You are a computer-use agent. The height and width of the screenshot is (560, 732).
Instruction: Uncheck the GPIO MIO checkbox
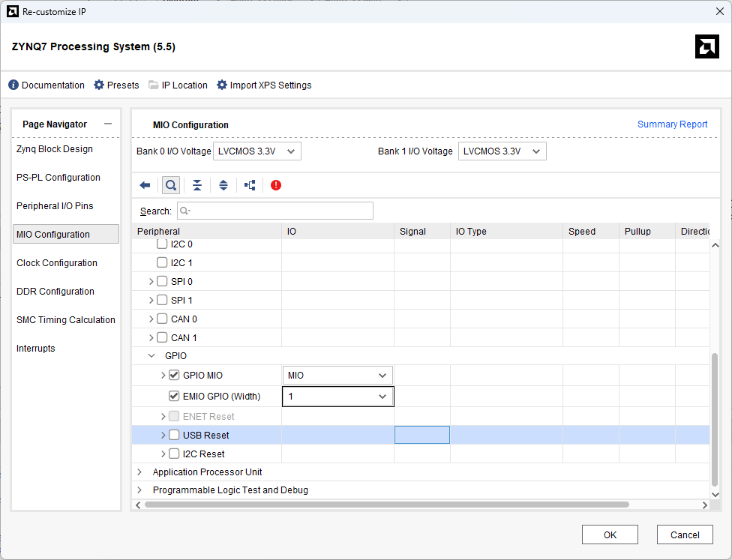174,376
